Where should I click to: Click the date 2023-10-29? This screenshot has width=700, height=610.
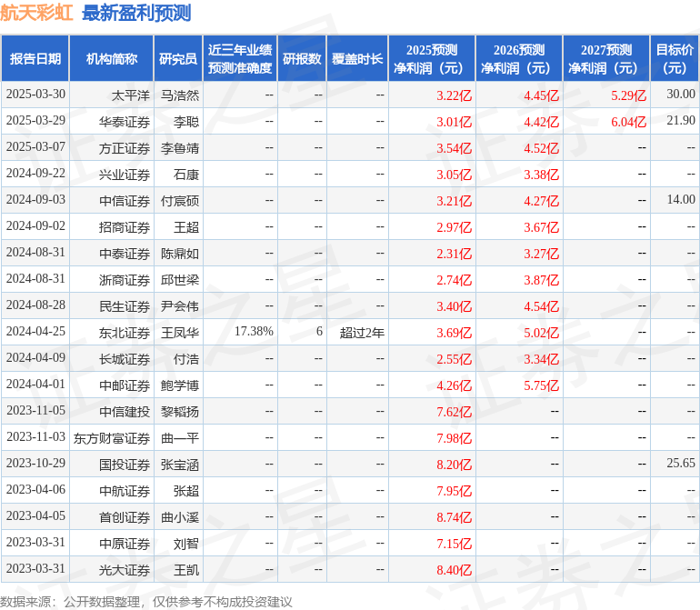pos(35,463)
